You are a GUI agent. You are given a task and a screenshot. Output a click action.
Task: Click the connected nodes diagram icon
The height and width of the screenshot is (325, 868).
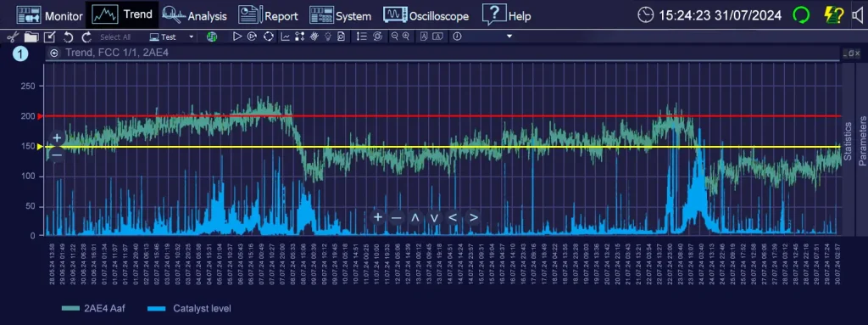[x=299, y=36]
